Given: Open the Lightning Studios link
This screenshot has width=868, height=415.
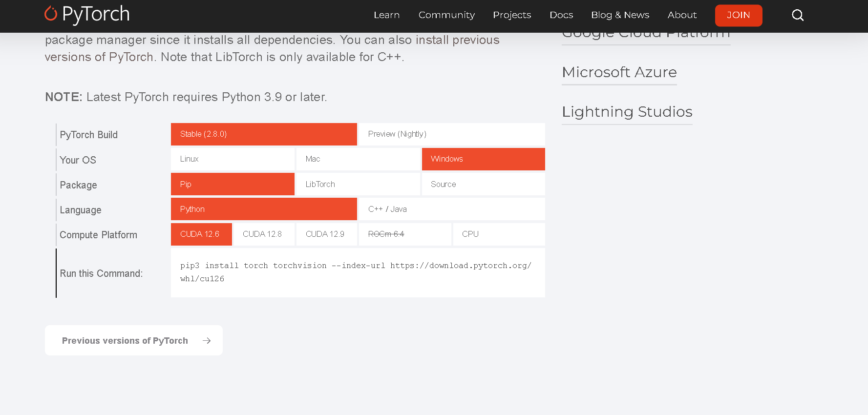Looking at the screenshot, I should [x=627, y=112].
